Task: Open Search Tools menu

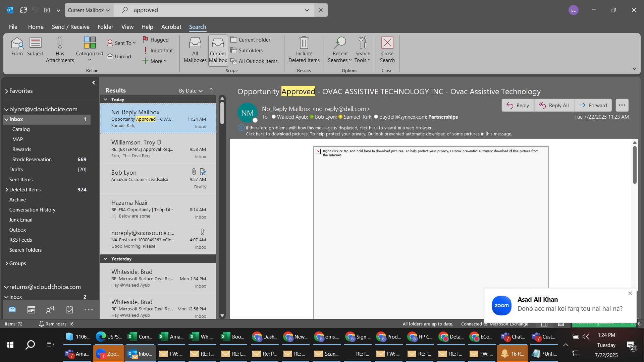Action: (363, 50)
